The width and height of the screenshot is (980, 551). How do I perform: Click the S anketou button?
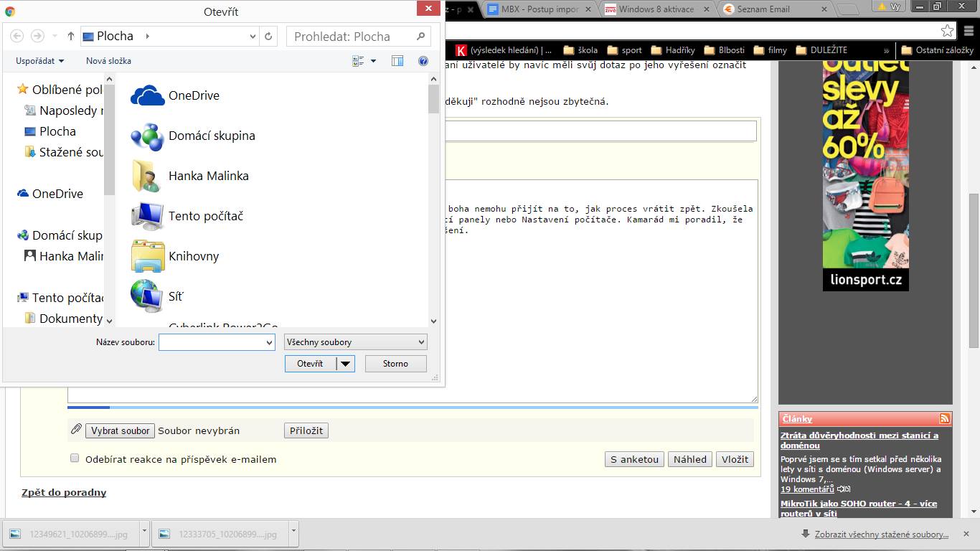click(634, 459)
